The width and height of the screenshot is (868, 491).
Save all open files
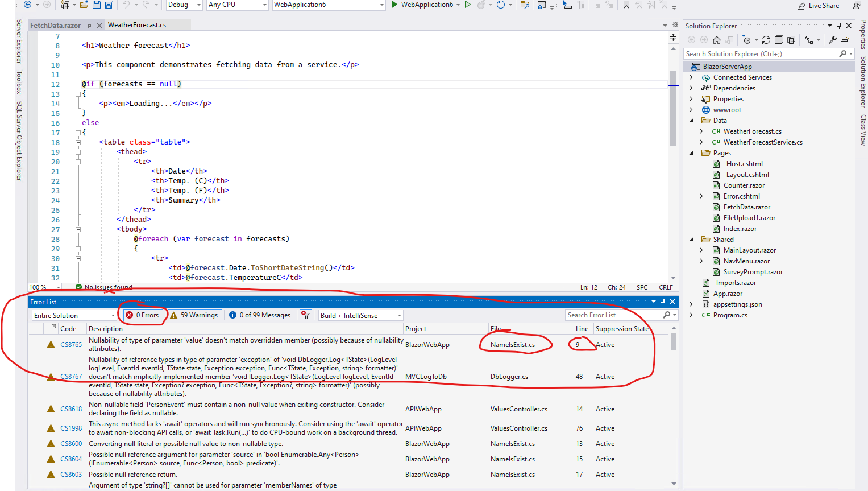(109, 5)
